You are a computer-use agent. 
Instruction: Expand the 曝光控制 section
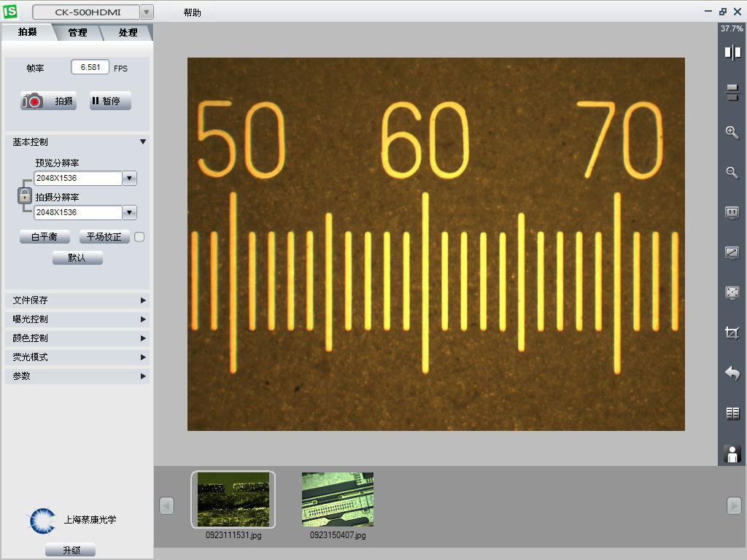[x=77, y=319]
